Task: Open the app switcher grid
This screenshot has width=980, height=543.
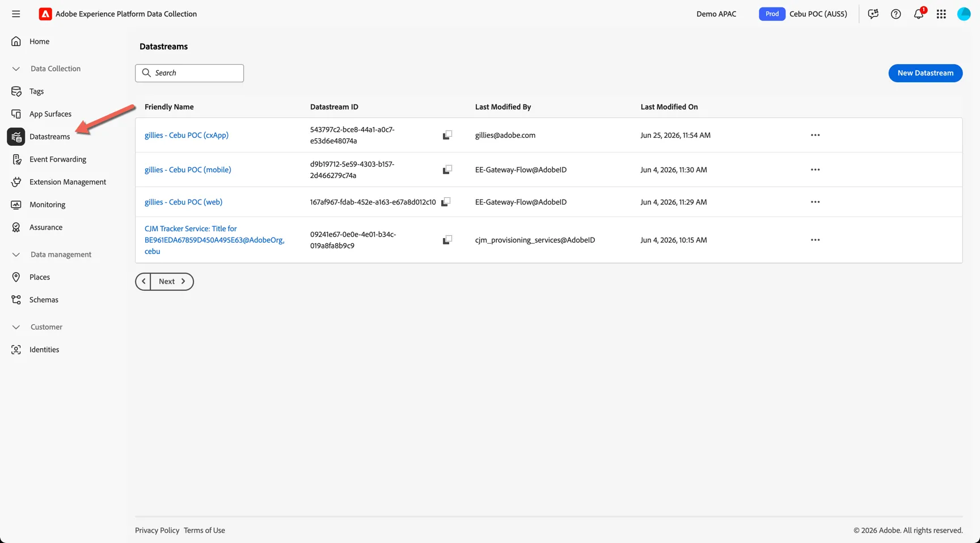Action: (x=941, y=14)
